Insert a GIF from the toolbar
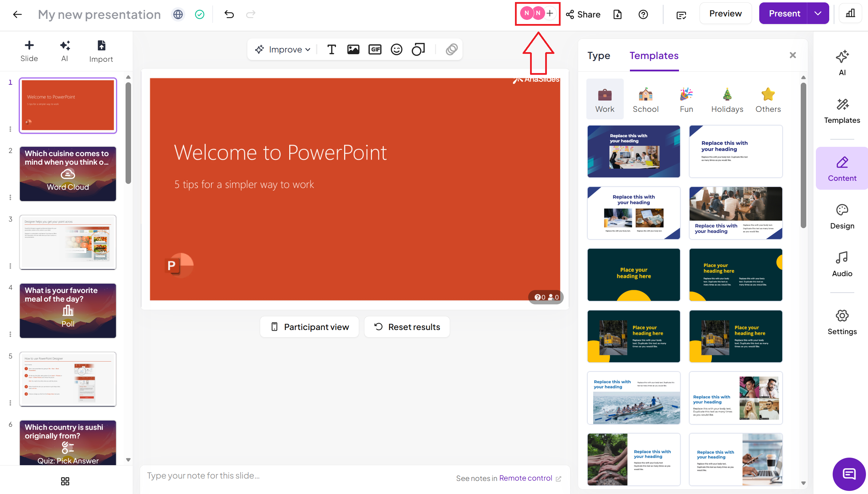Screen dimensions: 868x494 click(x=375, y=49)
